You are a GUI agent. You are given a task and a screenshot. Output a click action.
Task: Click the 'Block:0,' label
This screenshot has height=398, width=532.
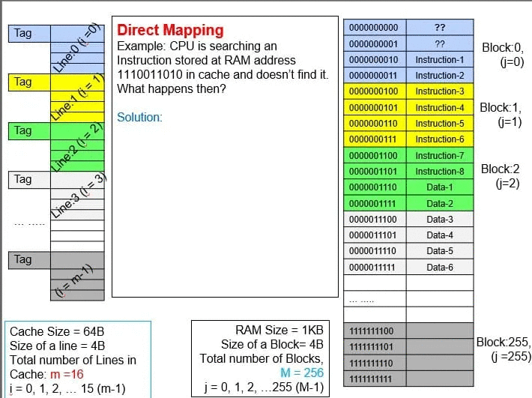coord(503,47)
